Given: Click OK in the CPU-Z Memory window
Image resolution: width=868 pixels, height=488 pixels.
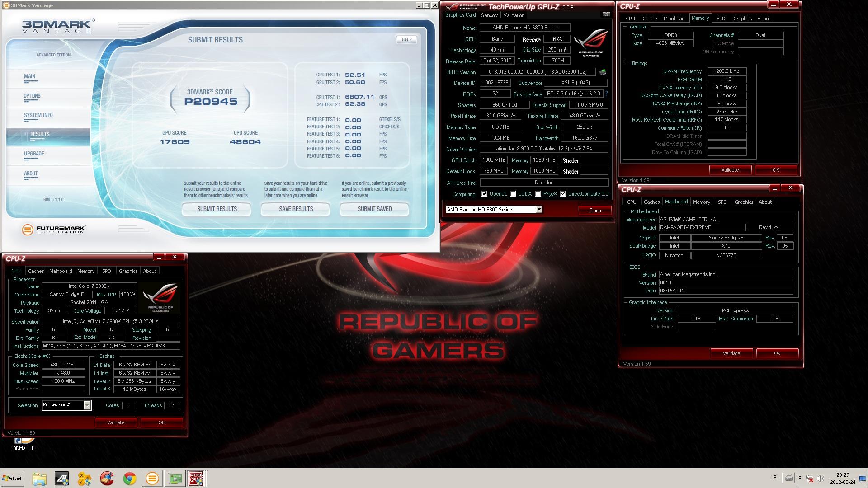Looking at the screenshot, I should click(x=776, y=170).
